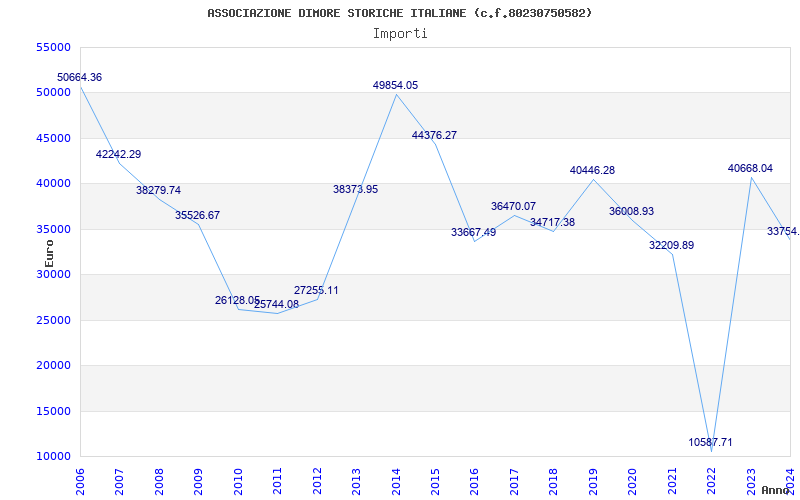Select the 44376.27 data label
Viewport: 800px width, 500px height.
(434, 135)
